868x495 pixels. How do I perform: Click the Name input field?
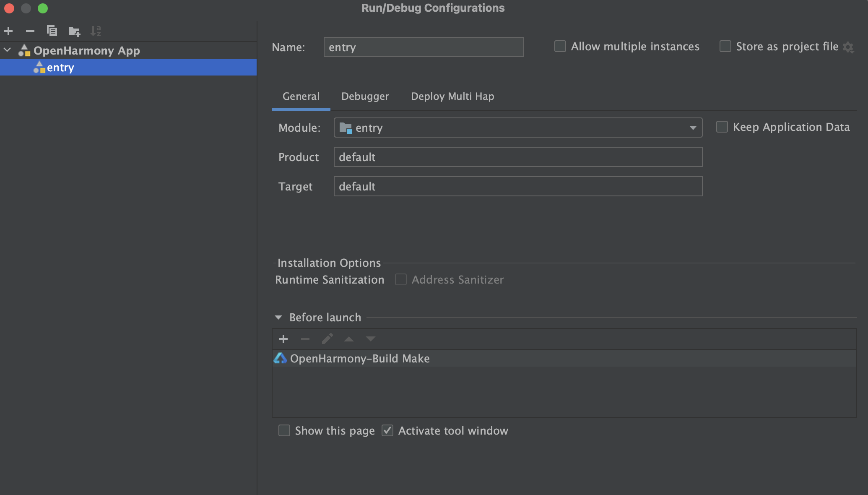pyautogui.click(x=424, y=47)
